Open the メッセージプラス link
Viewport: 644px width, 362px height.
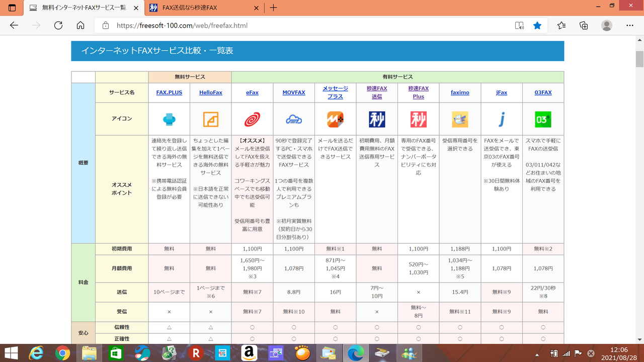(x=336, y=93)
